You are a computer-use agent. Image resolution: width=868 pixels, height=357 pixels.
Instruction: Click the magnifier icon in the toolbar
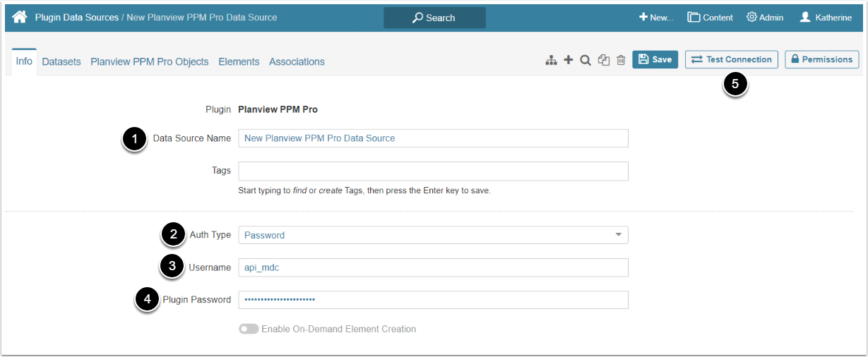[x=585, y=61]
